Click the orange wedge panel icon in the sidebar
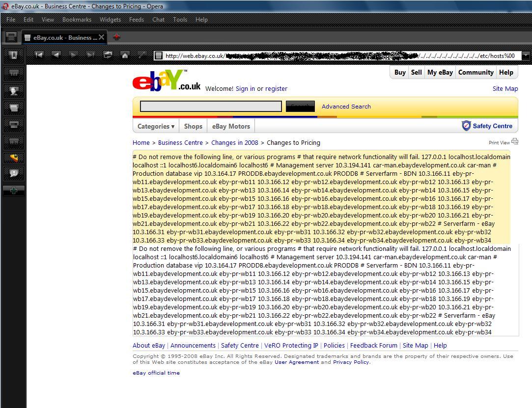The image size is (532, 408). click(14, 158)
